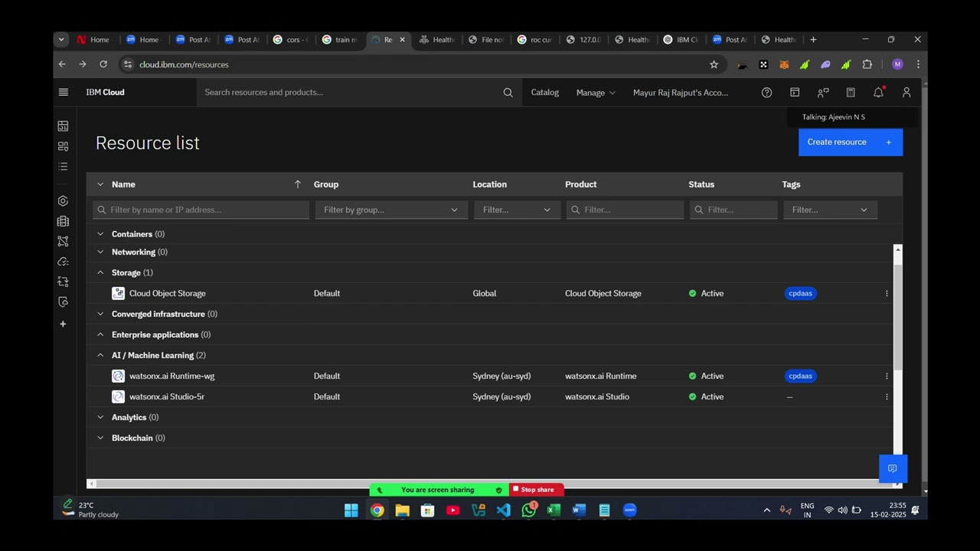Open Chrome extensions puzzle icon

pos(867,64)
